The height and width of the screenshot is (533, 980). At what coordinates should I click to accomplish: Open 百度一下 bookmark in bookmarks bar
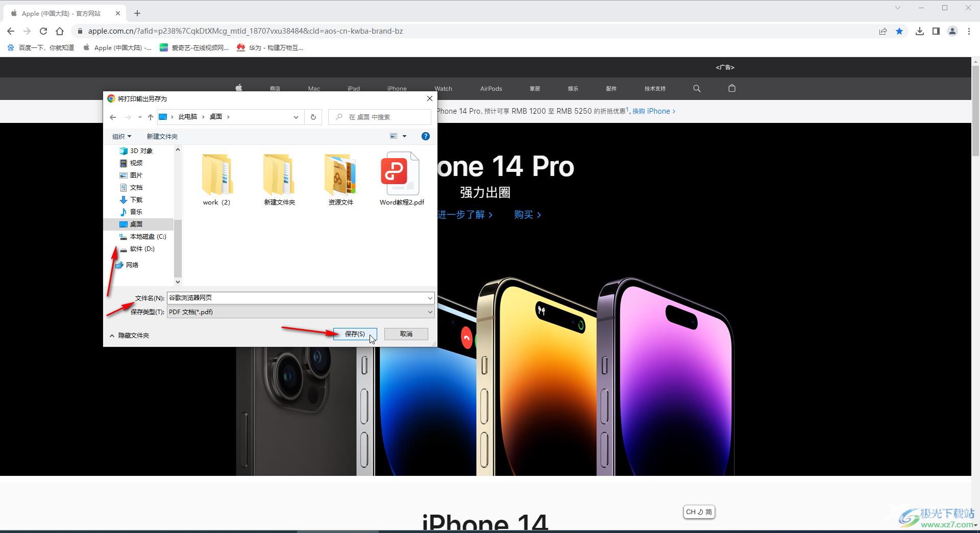[41, 47]
